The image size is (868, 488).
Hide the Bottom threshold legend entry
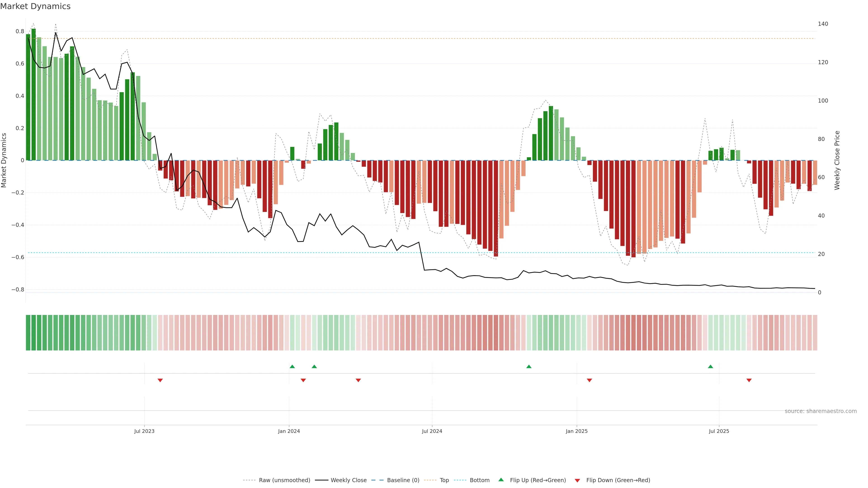click(479, 480)
